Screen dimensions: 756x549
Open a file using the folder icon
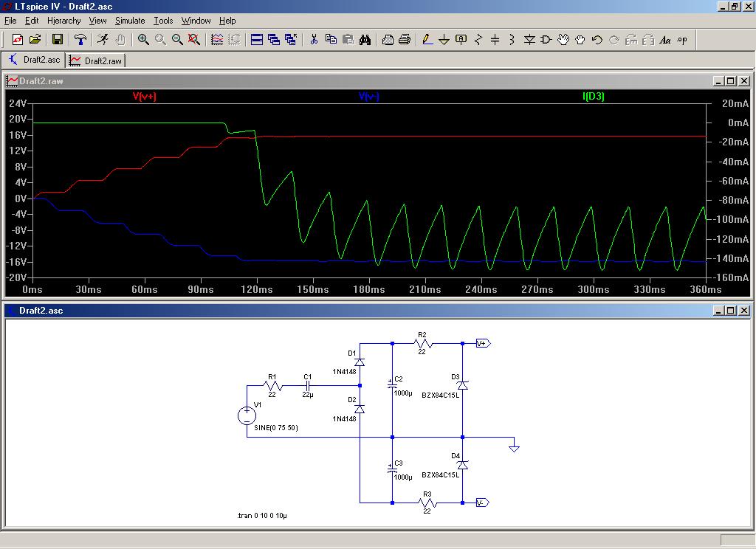tap(35, 40)
